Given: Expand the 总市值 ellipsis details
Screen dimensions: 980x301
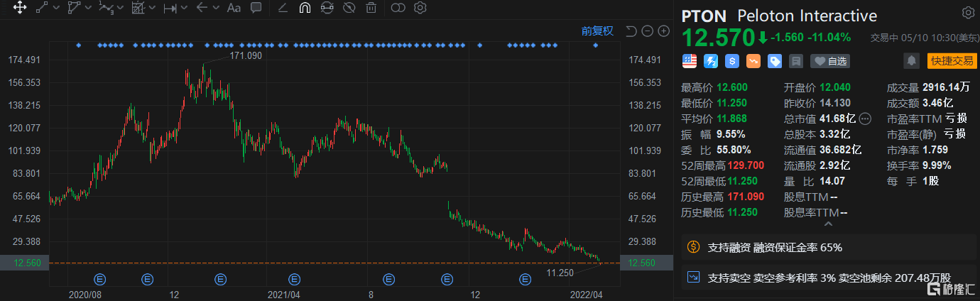Looking at the screenshot, I should pyautogui.click(x=865, y=119).
